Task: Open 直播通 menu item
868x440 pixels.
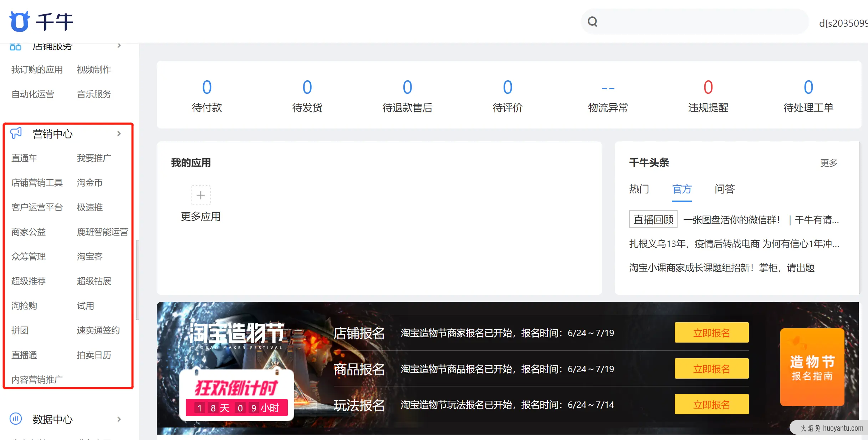Action: tap(24, 355)
